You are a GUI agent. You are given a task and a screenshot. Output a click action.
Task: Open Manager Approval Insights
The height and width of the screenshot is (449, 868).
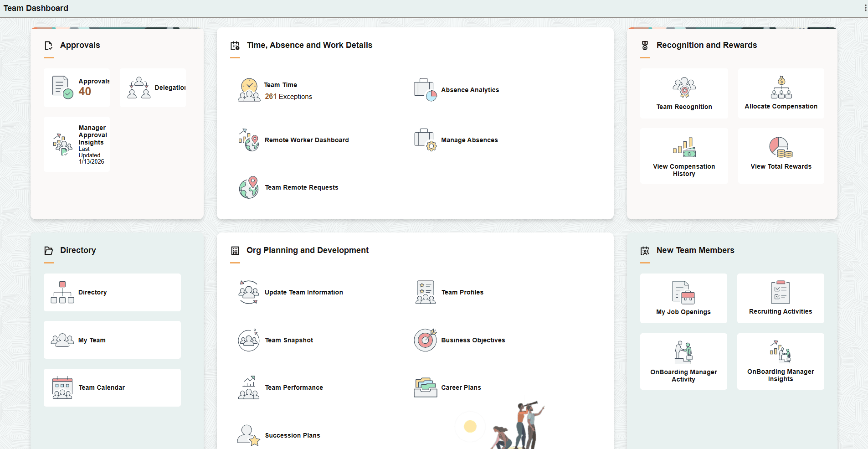point(77,145)
